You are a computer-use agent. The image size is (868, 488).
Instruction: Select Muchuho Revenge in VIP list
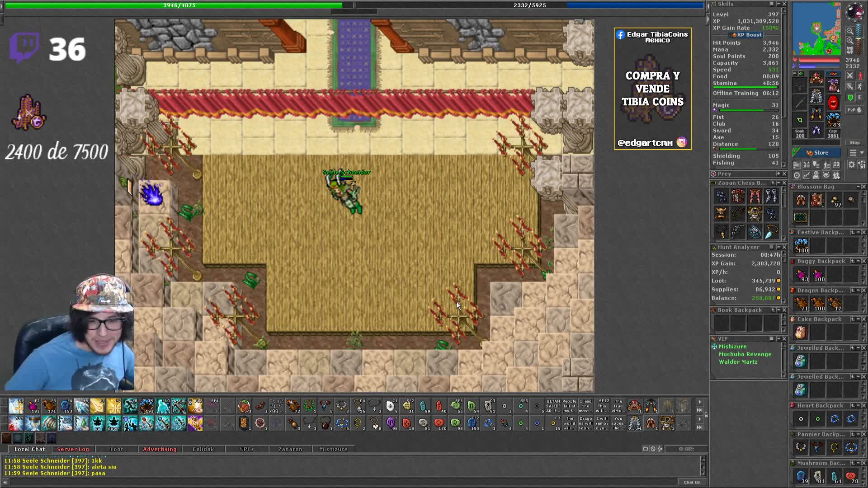tap(745, 354)
